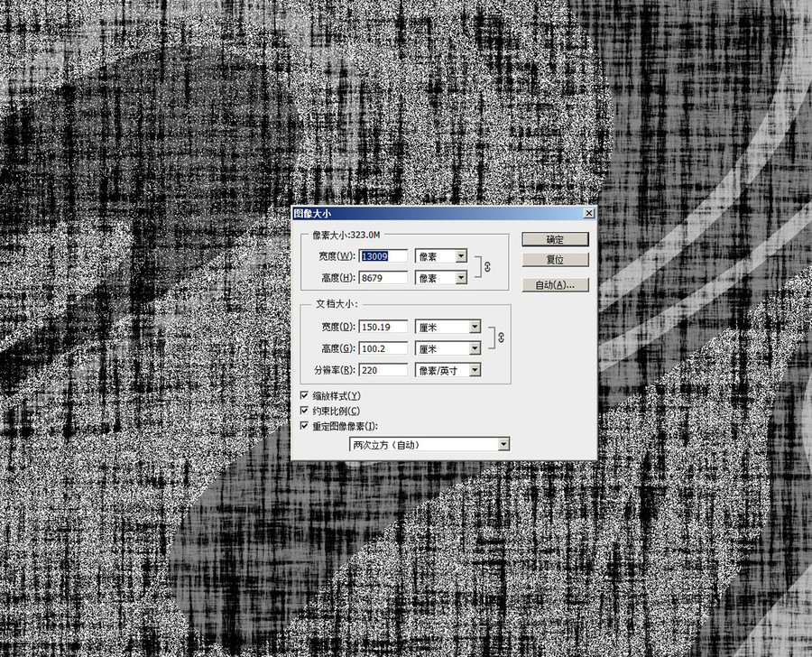The image size is (812, 657).
Task: Open the document width unit dropdown (厘米)
Action: (448, 327)
